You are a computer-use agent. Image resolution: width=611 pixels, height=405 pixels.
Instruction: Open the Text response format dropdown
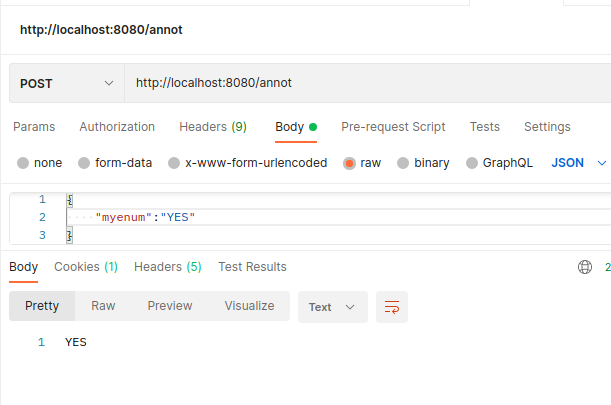(332, 307)
